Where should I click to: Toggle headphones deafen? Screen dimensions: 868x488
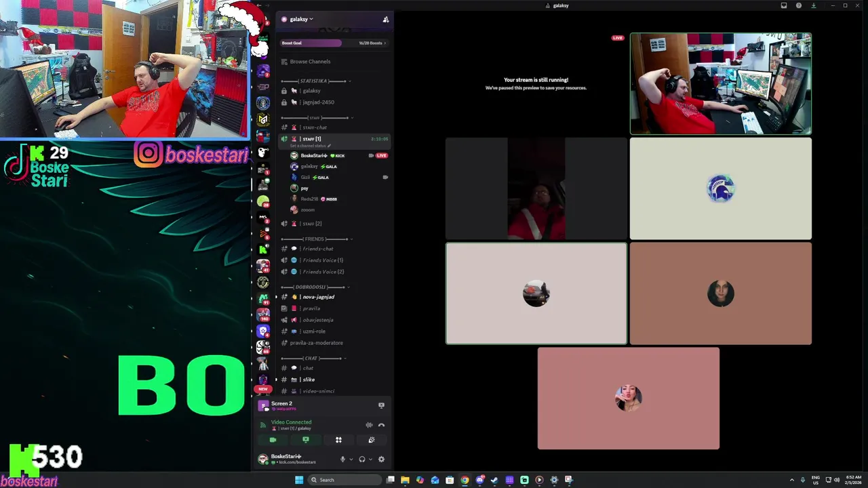(x=361, y=459)
